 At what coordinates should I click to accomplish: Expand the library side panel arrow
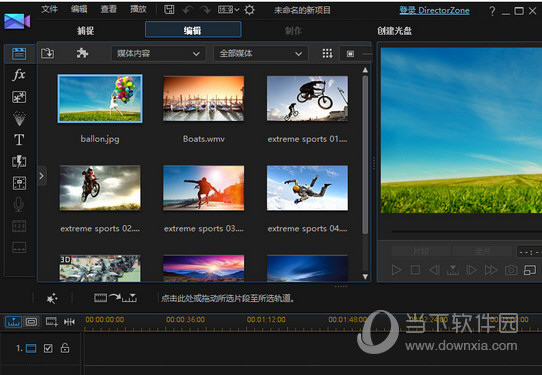pos(41,176)
